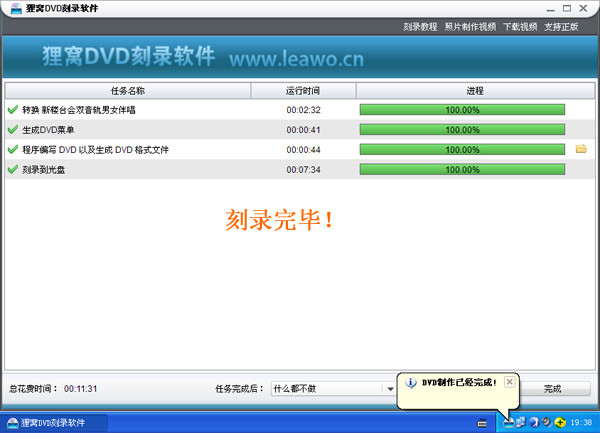Click the keyboard language bar icon in taskbar
The image size is (600, 433).
pos(482,423)
